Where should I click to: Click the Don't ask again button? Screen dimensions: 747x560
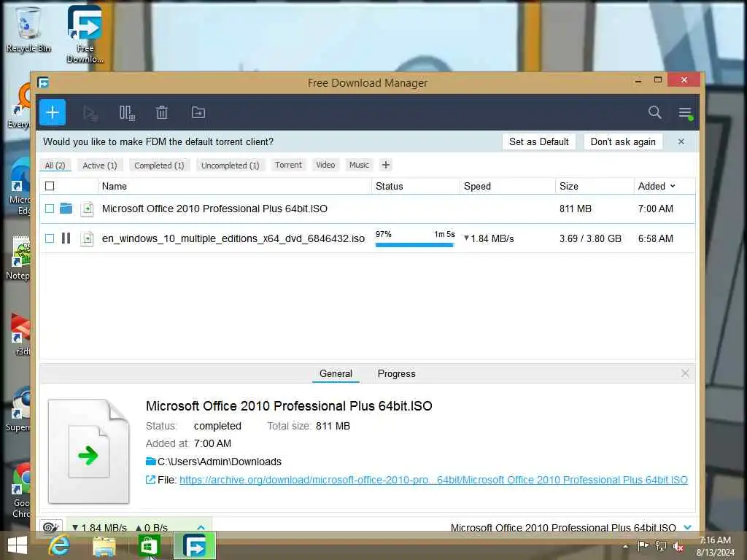click(x=623, y=141)
